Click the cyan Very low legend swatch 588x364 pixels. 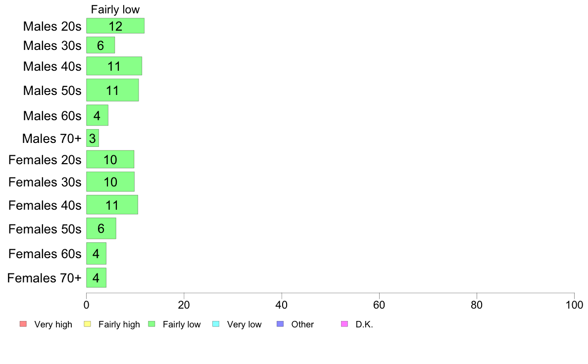click(x=216, y=324)
